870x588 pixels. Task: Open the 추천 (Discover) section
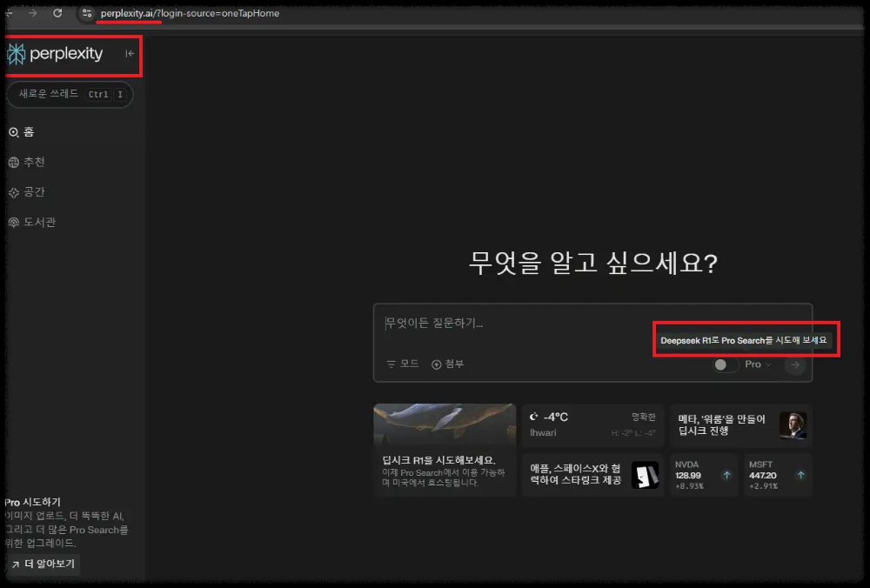(32, 162)
